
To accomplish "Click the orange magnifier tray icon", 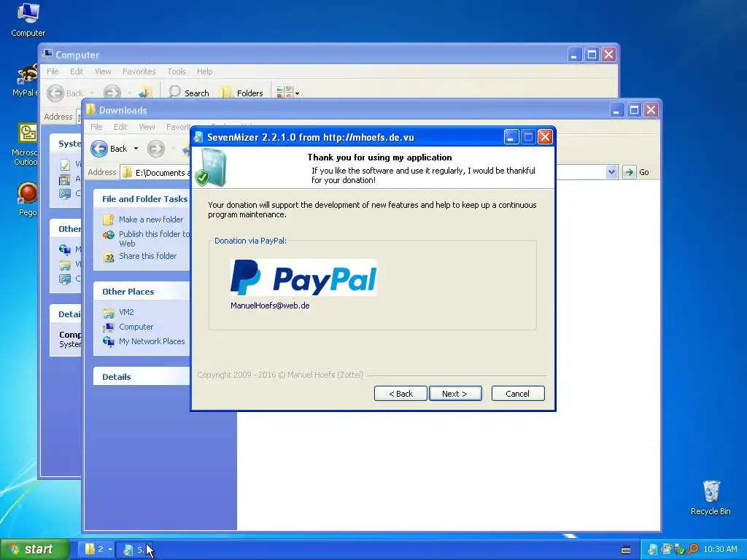I will coord(693,550).
